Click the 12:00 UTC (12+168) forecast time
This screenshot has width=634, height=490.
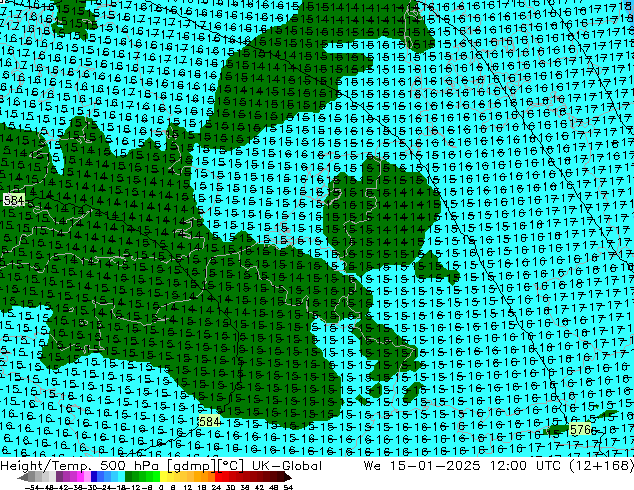click(562, 466)
